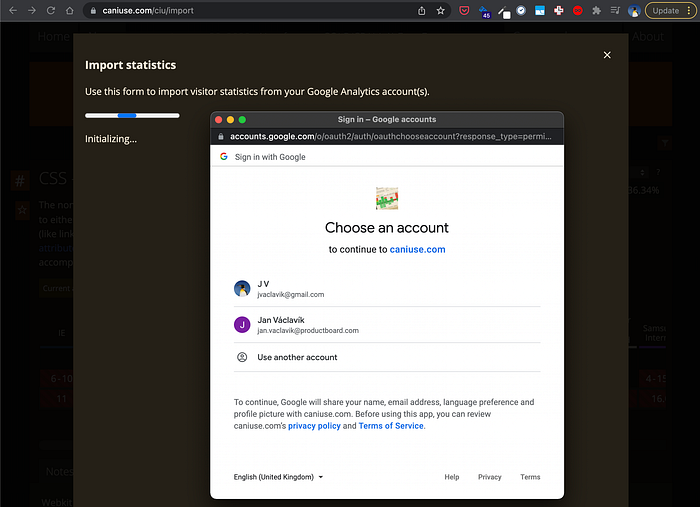
Task: Click the red circle infinity extension icon
Action: 578,11
